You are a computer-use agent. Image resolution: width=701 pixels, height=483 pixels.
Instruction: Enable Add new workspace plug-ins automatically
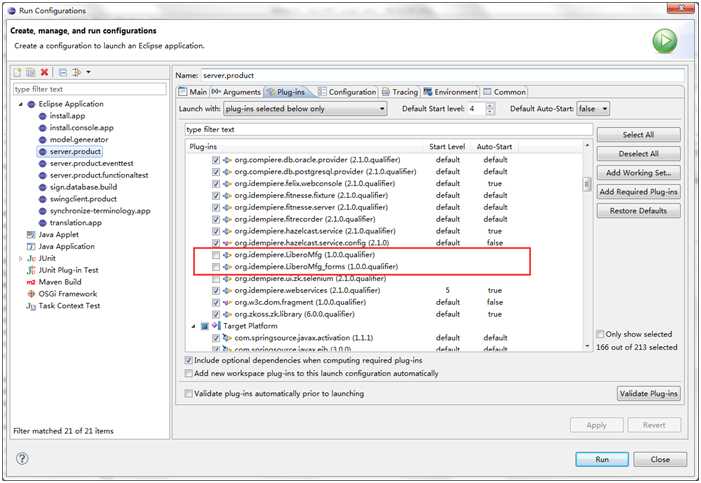coord(189,373)
